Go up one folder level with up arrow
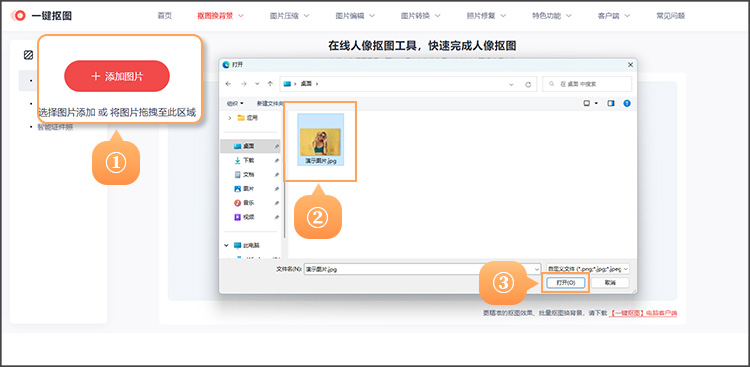Image resolution: width=750 pixels, height=367 pixels. coord(270,84)
